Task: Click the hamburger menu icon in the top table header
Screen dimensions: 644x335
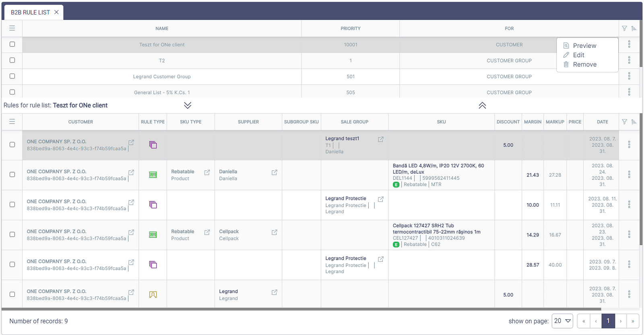Action: (12, 29)
